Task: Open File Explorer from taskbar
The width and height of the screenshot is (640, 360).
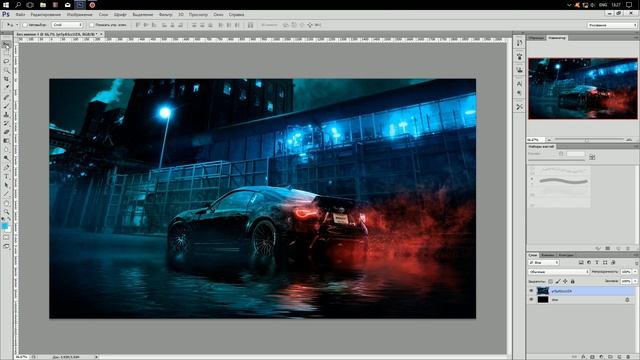Action: point(43,5)
